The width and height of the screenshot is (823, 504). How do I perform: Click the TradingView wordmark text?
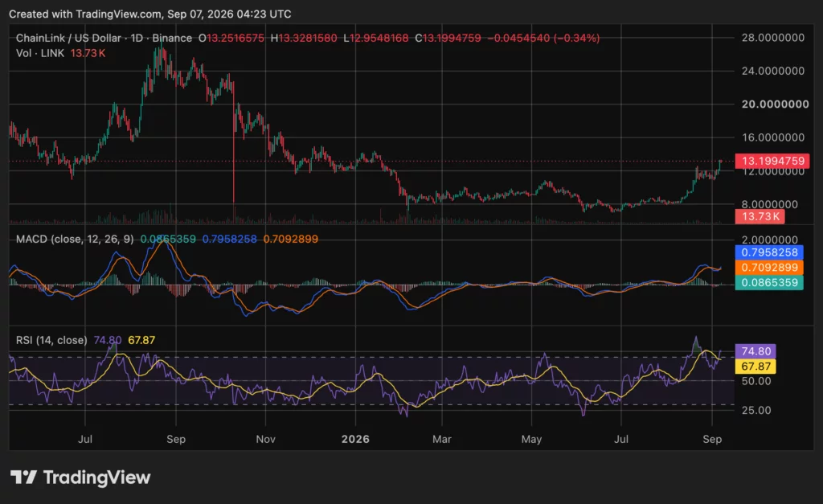pos(96,477)
